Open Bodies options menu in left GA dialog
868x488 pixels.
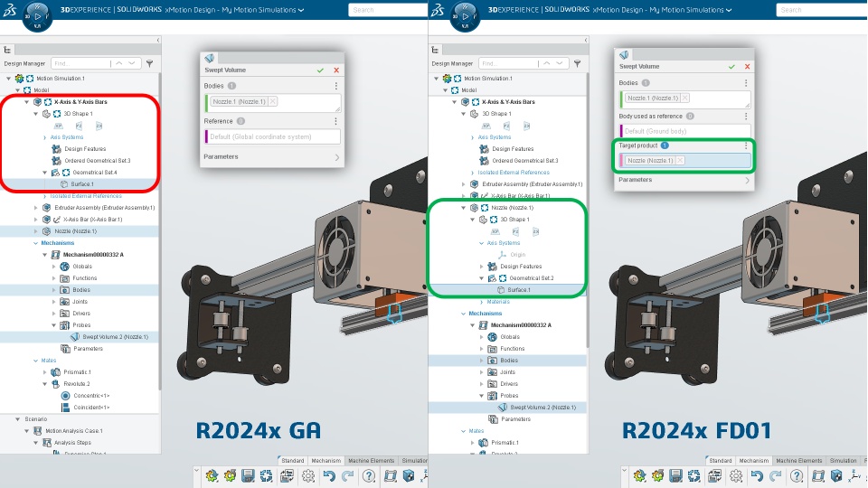coord(335,87)
